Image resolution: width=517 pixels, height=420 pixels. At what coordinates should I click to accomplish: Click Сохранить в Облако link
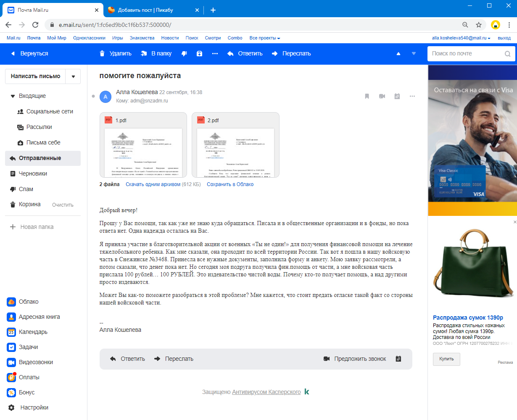pos(230,184)
